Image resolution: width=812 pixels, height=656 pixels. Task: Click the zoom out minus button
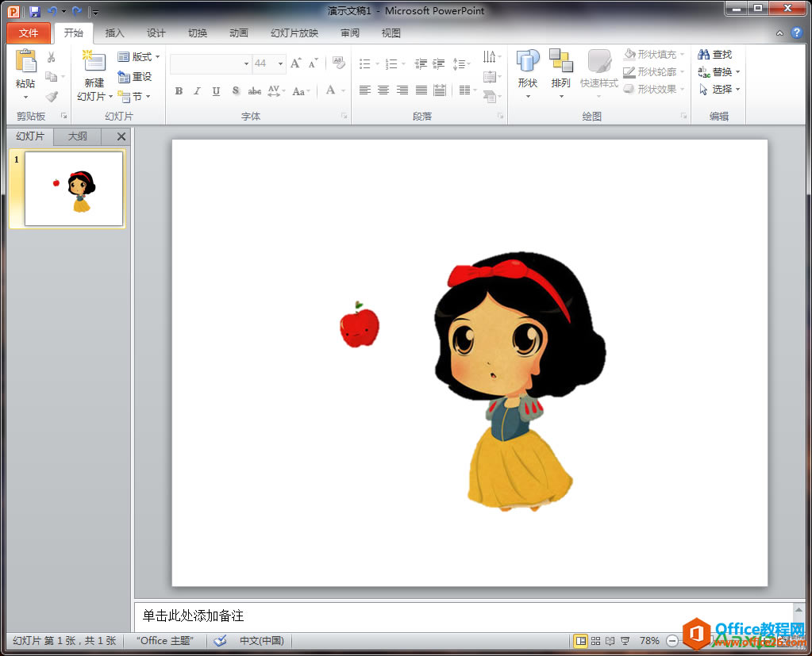[x=672, y=641]
